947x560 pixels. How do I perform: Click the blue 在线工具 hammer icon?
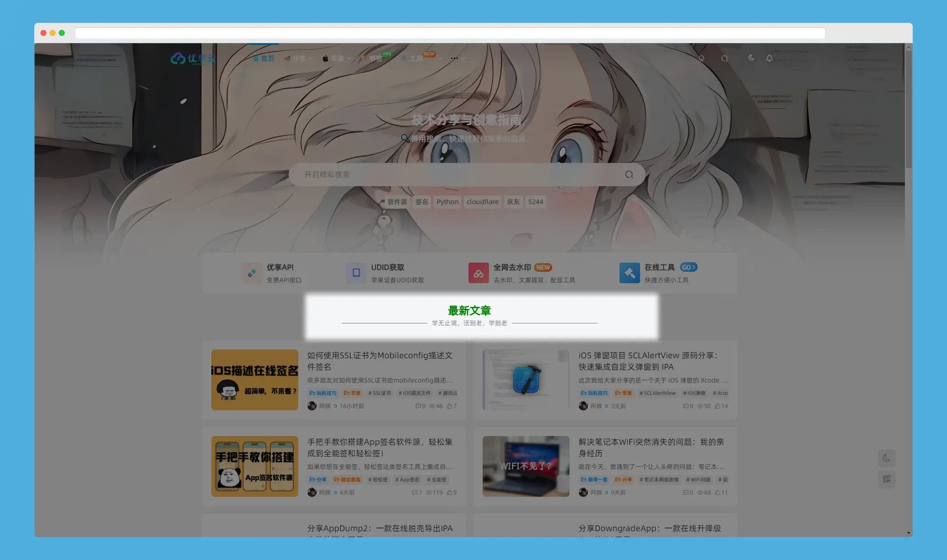pyautogui.click(x=630, y=273)
